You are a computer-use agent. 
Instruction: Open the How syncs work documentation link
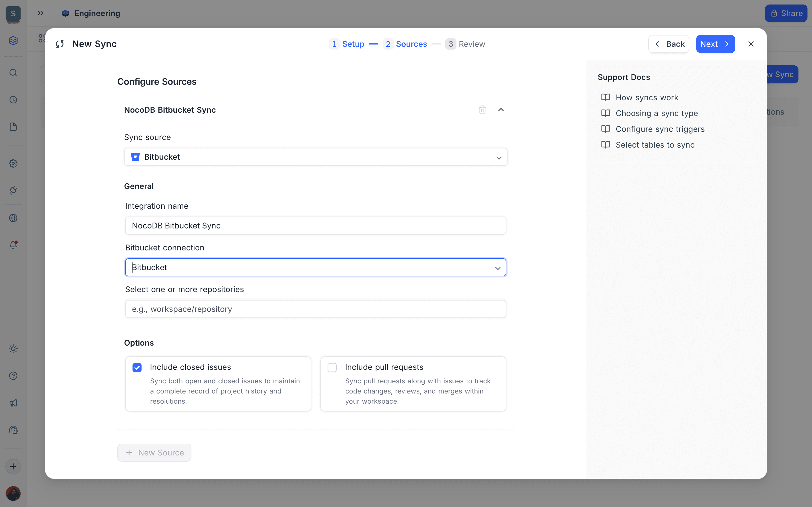tap(646, 97)
